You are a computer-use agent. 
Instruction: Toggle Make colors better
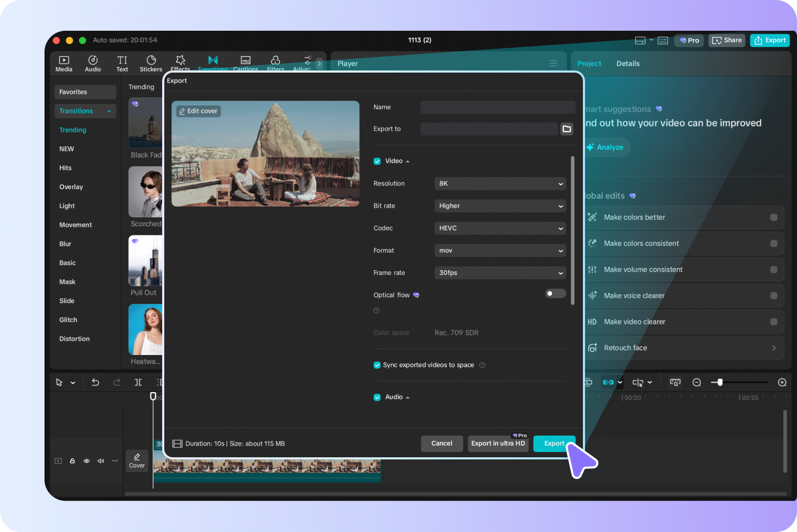tap(773, 217)
